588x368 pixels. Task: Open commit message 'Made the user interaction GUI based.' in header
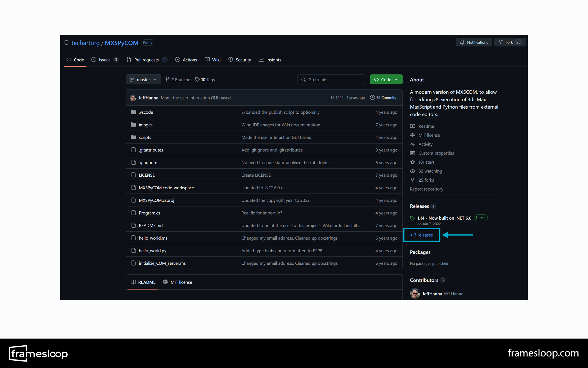[196, 98]
